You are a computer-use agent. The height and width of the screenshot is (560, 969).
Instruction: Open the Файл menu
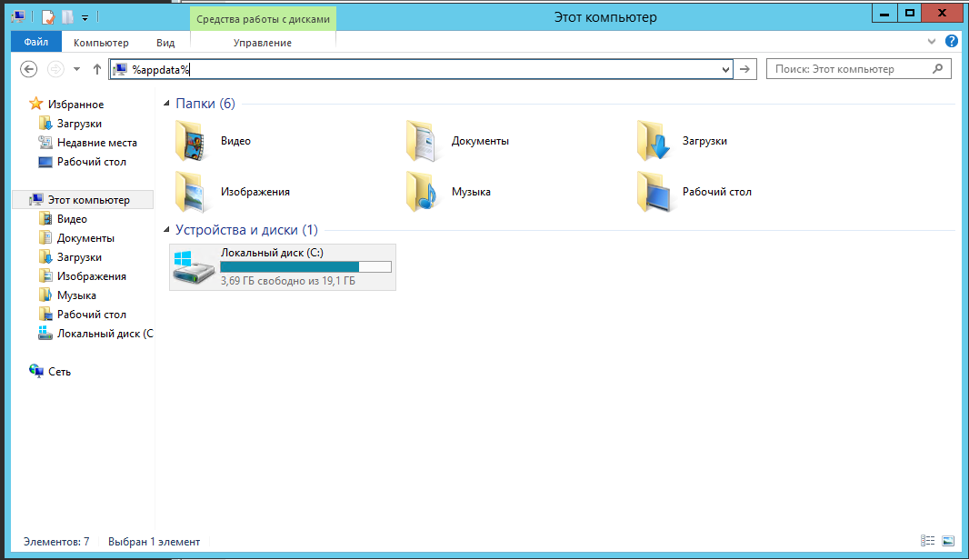coord(36,42)
